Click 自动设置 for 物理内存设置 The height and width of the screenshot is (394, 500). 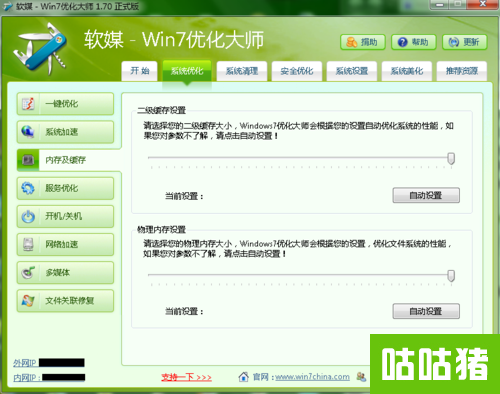pyautogui.click(x=426, y=311)
